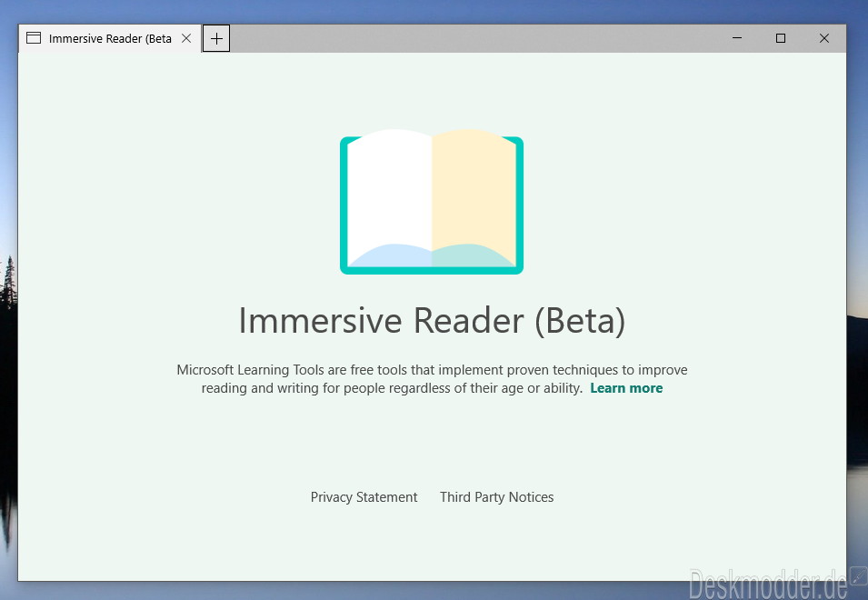Viewport: 868px width, 600px height.
Task: Click the Deskmodder.de watermark text
Action: pyautogui.click(x=768, y=584)
